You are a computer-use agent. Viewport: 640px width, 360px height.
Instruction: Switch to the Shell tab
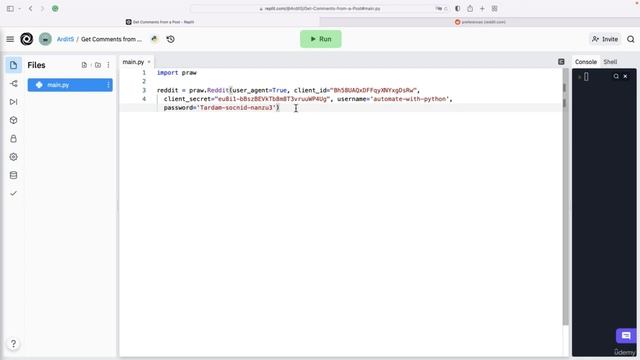click(610, 62)
